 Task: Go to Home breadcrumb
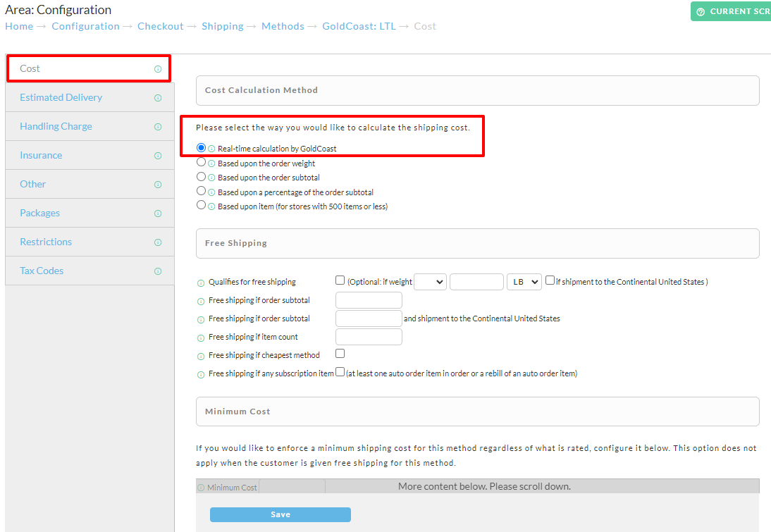[x=19, y=27]
